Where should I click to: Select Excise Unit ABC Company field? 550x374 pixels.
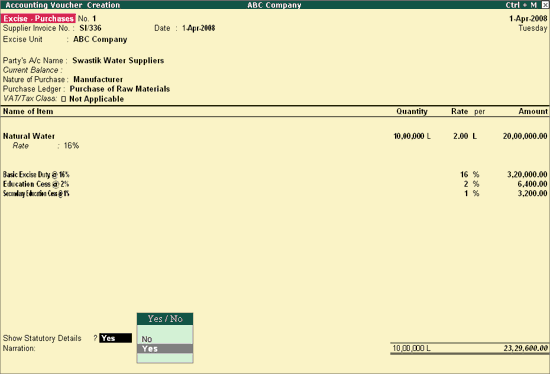[x=100, y=39]
